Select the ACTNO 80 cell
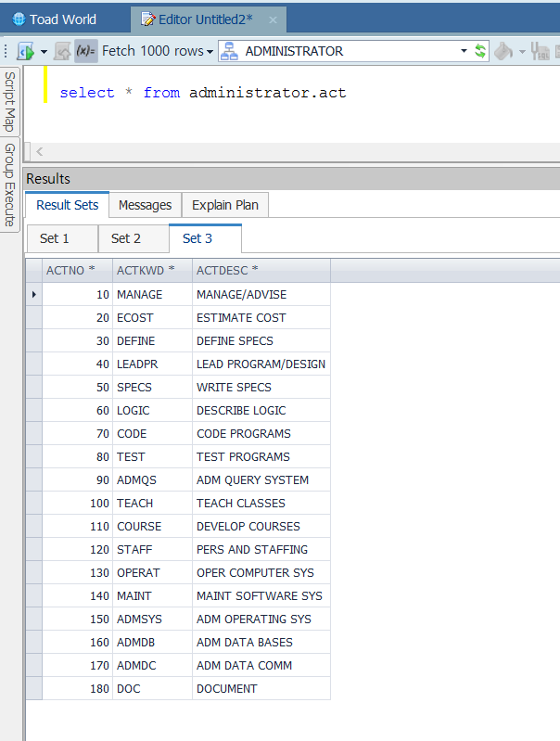 tap(78, 456)
